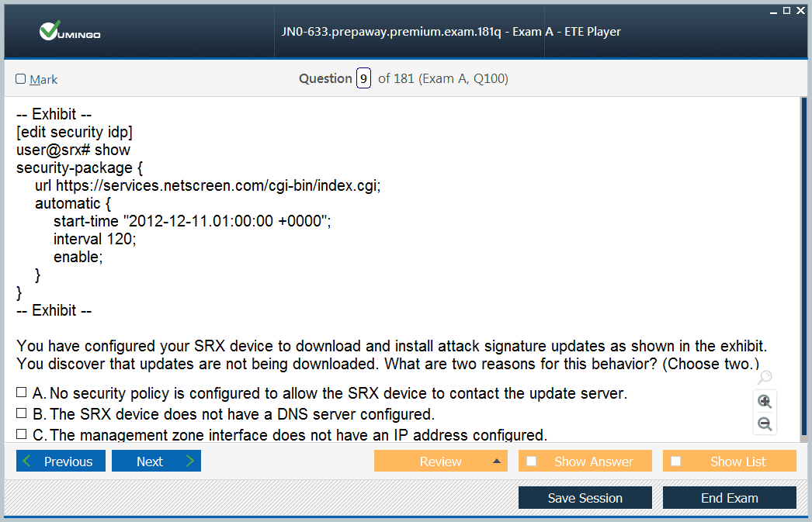The height and width of the screenshot is (522, 812).
Task: Click the zoom in magnifier icon
Action: click(x=765, y=402)
